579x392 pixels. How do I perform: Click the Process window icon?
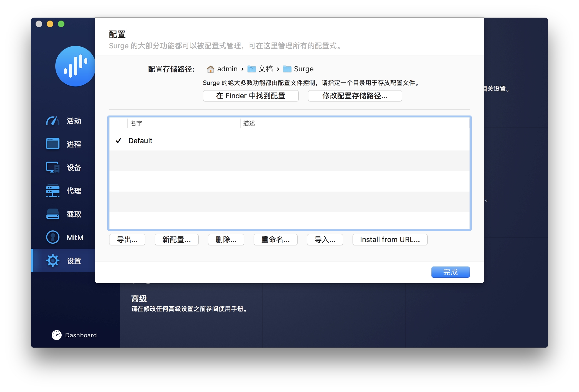(53, 144)
